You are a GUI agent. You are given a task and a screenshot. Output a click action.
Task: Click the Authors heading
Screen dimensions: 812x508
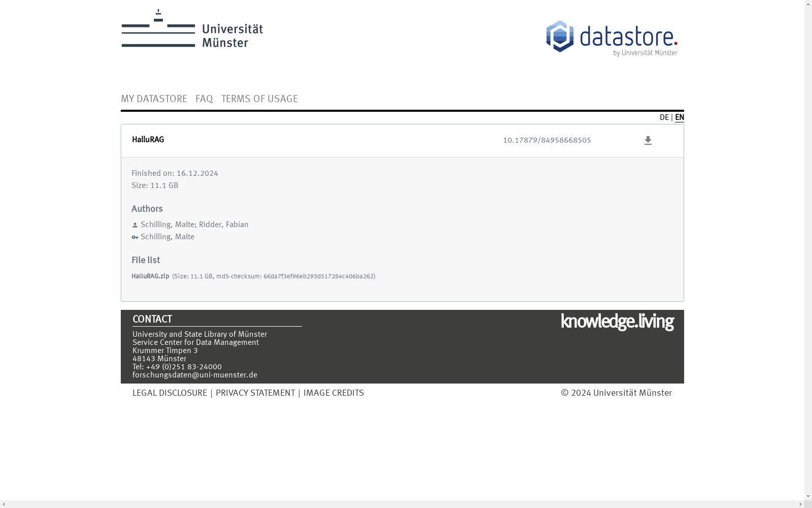pos(147,209)
